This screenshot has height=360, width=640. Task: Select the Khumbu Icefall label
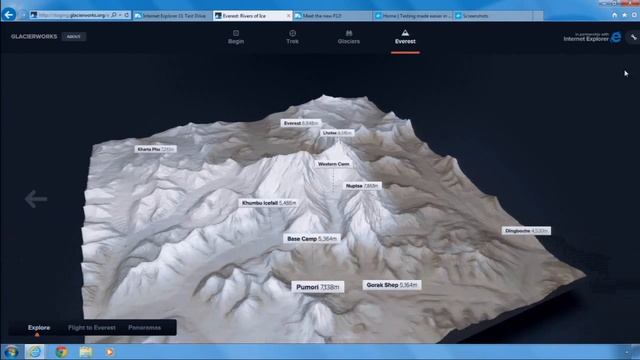click(x=269, y=202)
